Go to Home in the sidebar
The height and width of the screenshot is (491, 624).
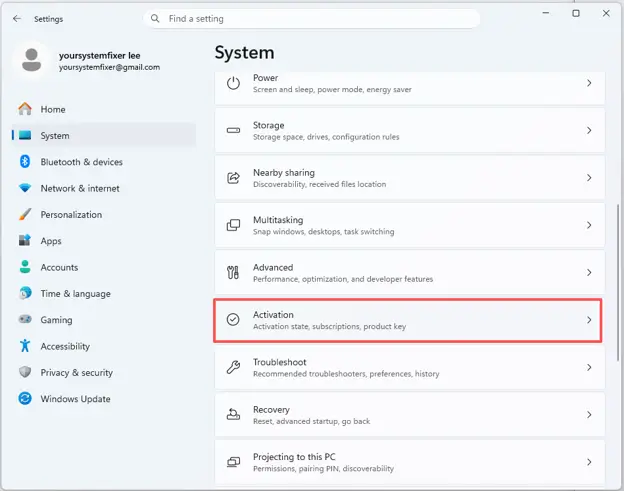pyautogui.click(x=53, y=109)
